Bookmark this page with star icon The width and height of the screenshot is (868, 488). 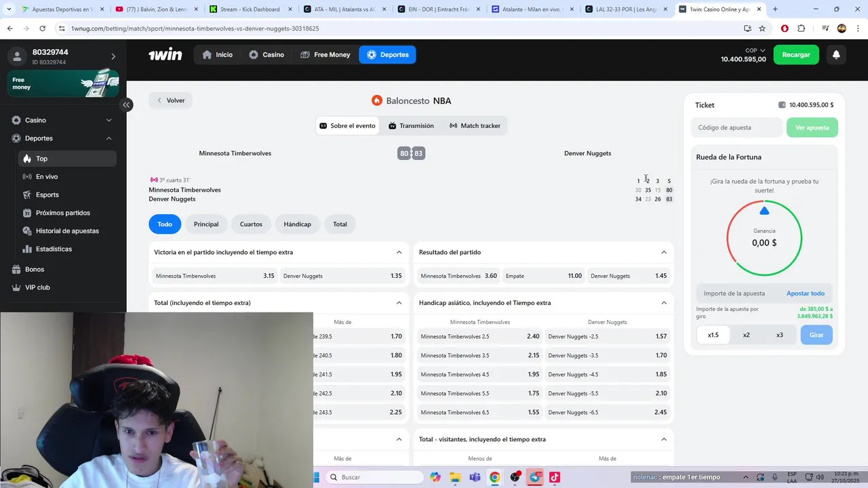(x=762, y=28)
